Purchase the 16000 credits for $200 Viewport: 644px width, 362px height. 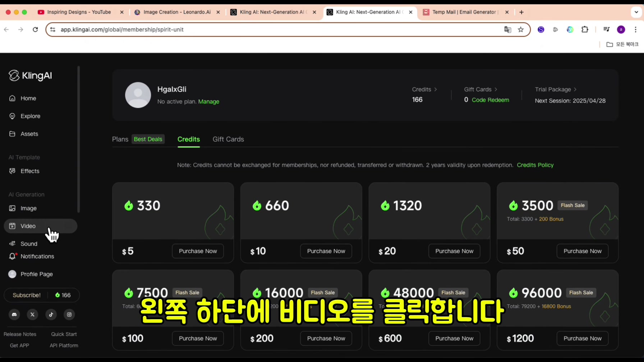point(326,338)
